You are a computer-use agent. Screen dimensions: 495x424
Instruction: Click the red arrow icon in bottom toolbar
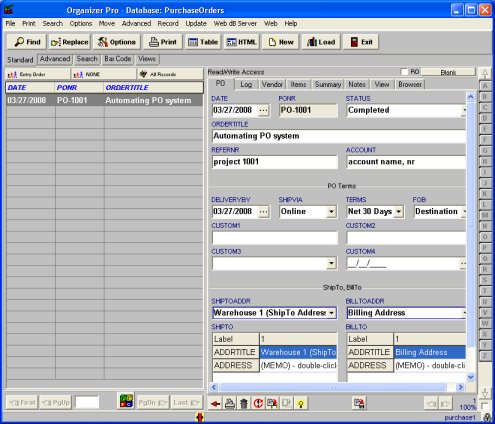tap(215, 404)
